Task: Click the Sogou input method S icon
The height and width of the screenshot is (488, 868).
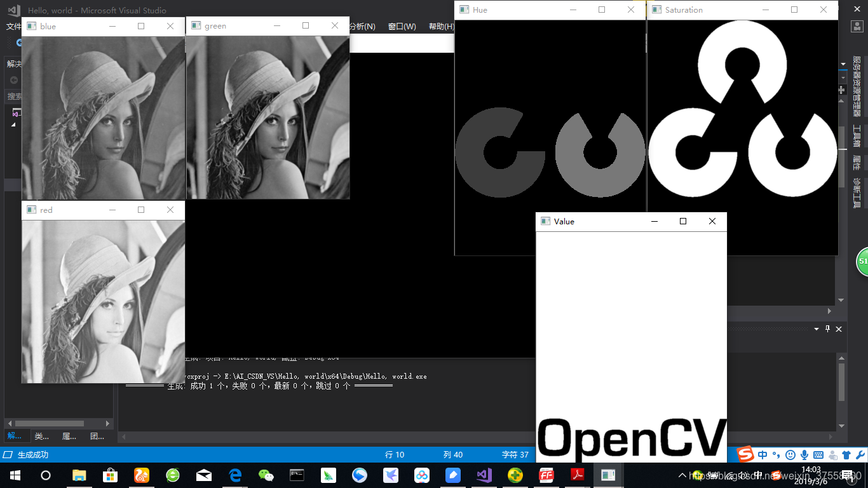Action: tap(745, 454)
